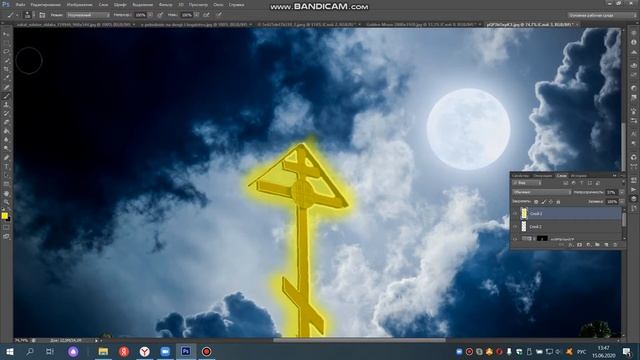Select the Eraser tool
The image size is (640, 360).
[6, 122]
